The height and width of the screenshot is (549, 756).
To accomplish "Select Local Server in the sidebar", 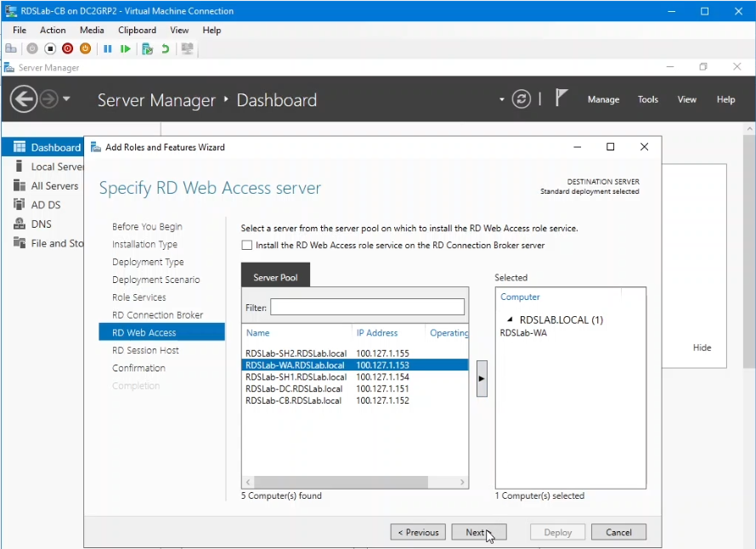I will 43,167.
